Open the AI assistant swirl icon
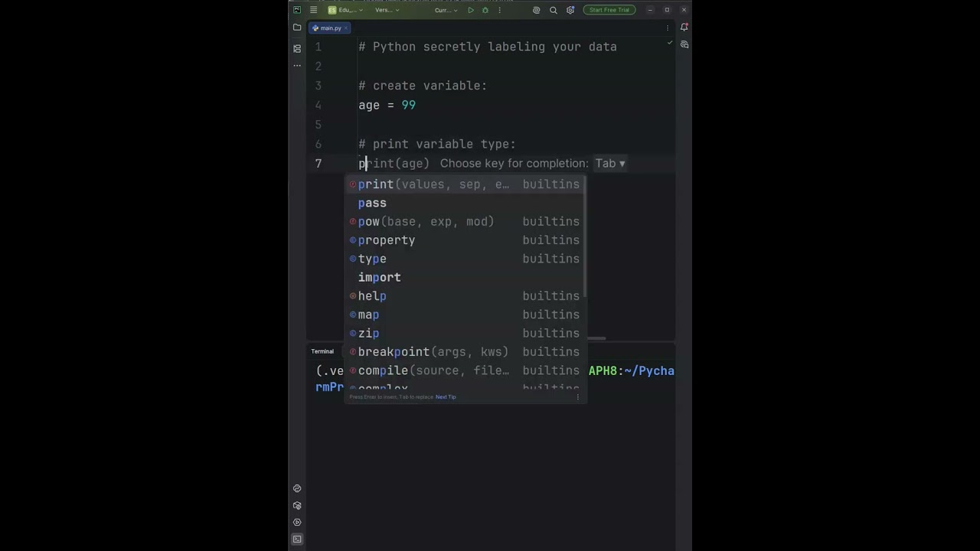 tap(536, 10)
